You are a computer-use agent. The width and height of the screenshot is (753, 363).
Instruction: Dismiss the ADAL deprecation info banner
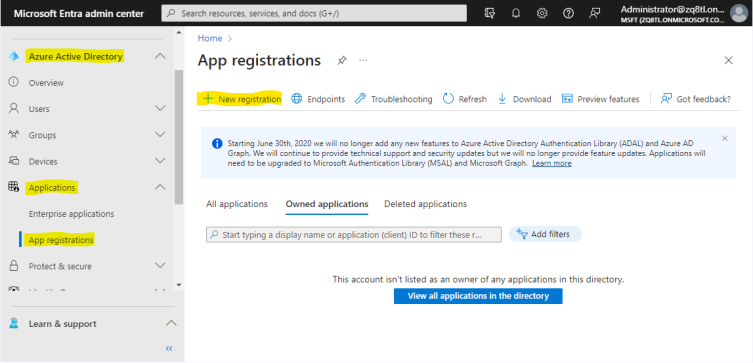[725, 138]
